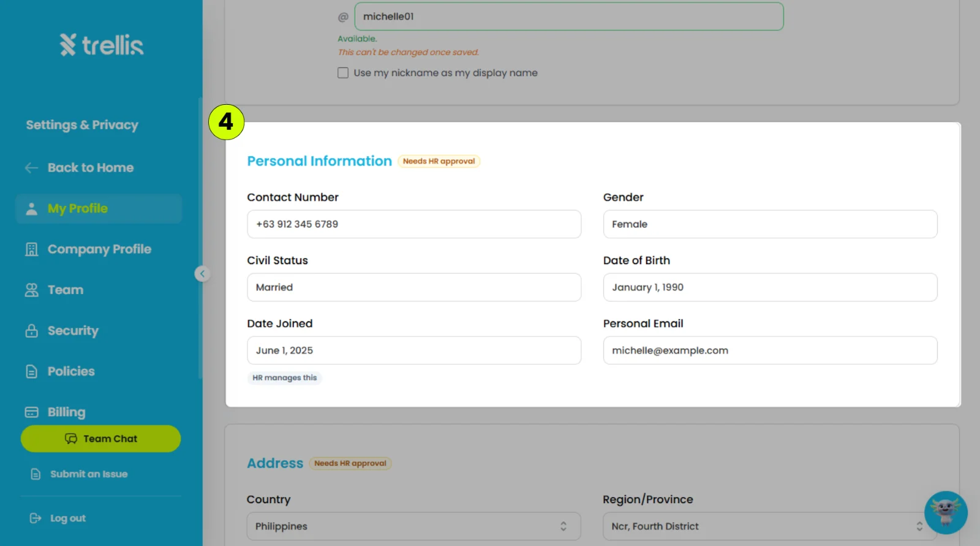Click the Personal Email label
This screenshot has height=546, width=980.
coord(643,324)
